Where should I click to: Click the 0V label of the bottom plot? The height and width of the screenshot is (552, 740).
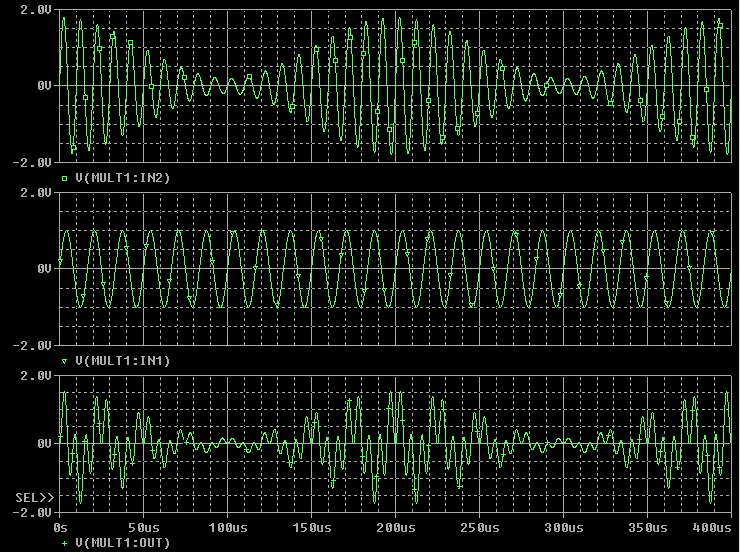tap(44, 443)
